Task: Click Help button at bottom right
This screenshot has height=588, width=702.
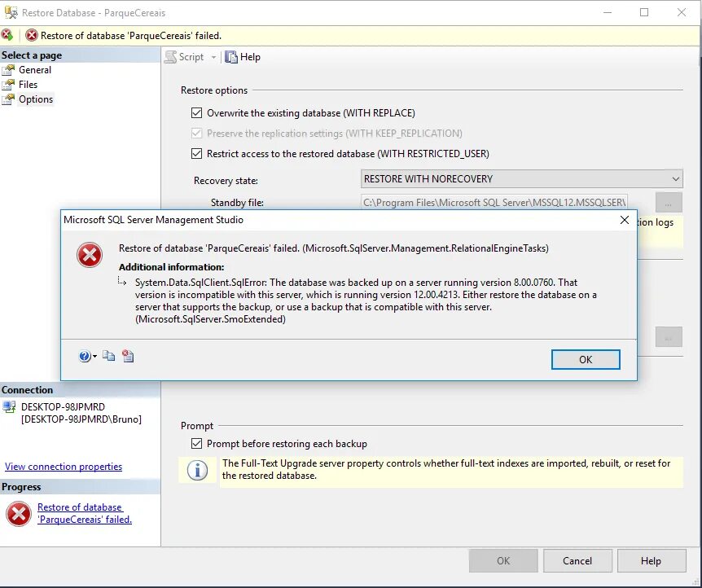Action: 652,560
